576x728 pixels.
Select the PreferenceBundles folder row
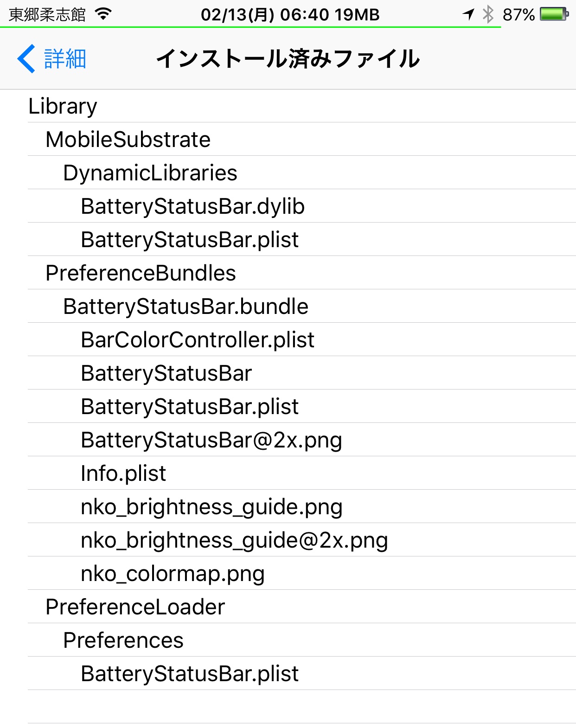302,273
